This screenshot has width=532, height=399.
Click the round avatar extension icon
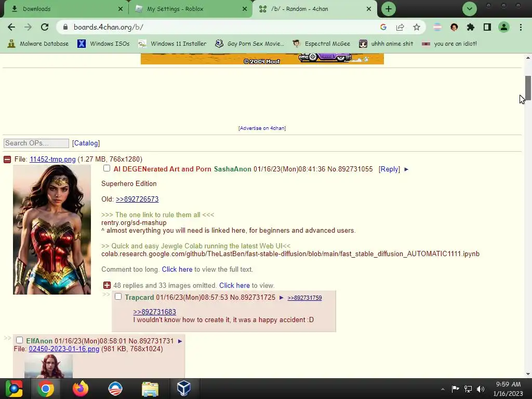(454, 27)
